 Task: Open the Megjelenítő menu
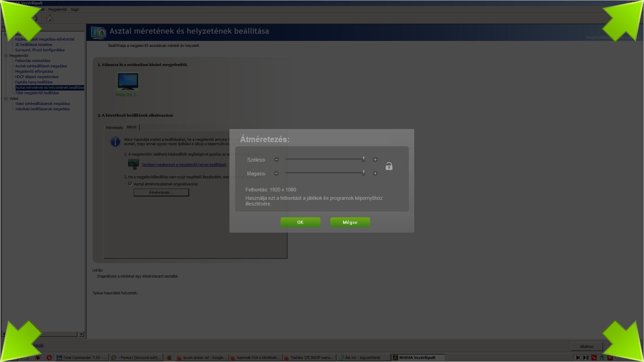pyautogui.click(x=57, y=9)
